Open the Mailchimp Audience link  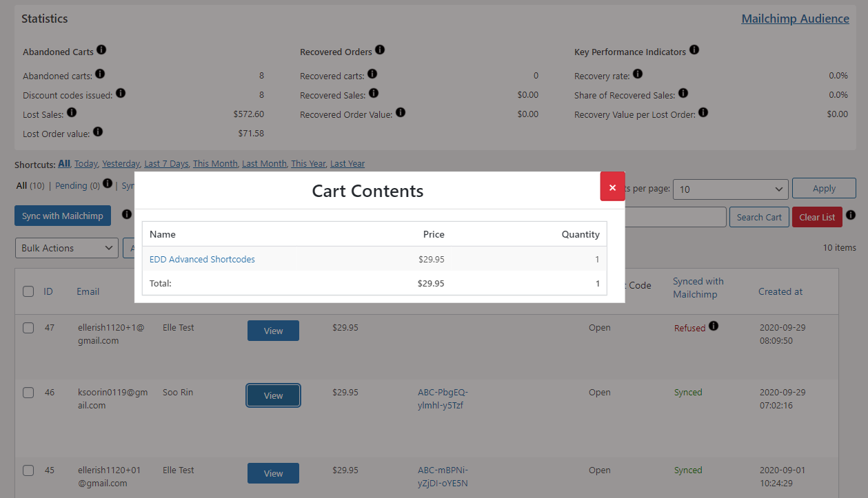pyautogui.click(x=795, y=19)
